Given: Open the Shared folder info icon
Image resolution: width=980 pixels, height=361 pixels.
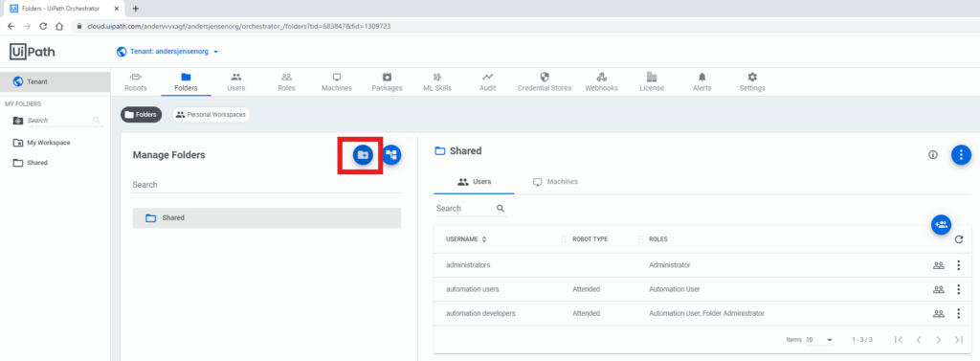Looking at the screenshot, I should click(933, 154).
